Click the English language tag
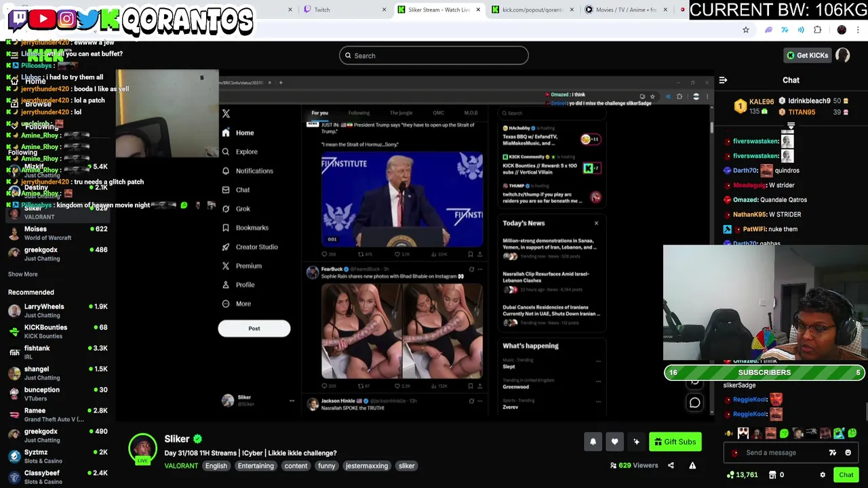This screenshot has width=868, height=488. (216, 466)
